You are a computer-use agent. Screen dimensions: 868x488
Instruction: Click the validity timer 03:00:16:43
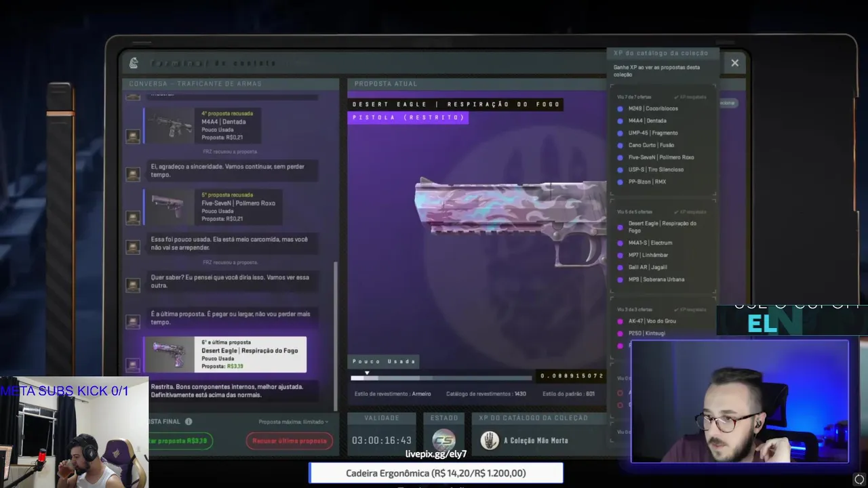point(382,441)
